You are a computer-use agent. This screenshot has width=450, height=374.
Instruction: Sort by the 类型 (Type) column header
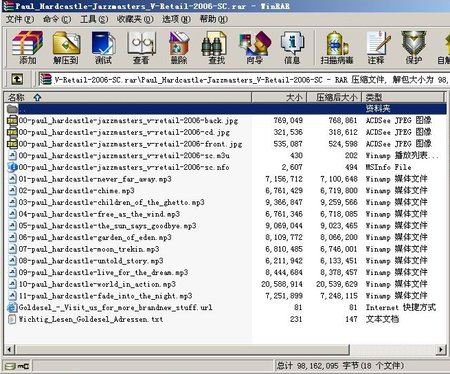point(403,97)
